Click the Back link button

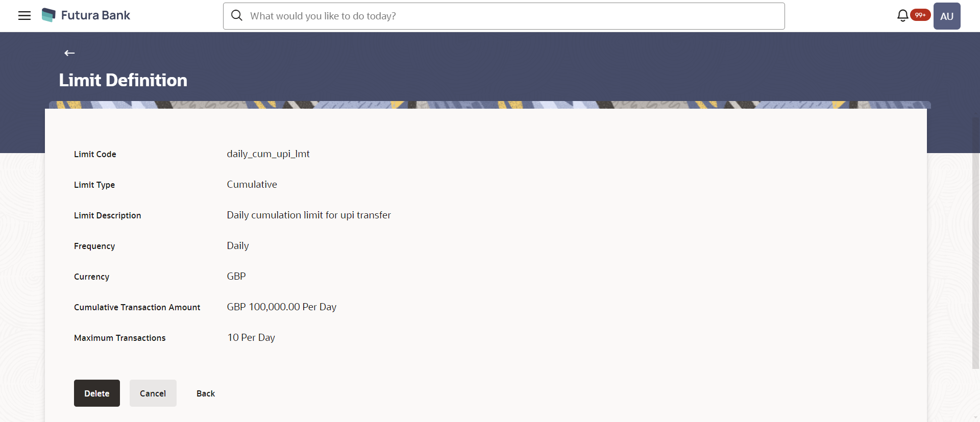[x=206, y=393]
